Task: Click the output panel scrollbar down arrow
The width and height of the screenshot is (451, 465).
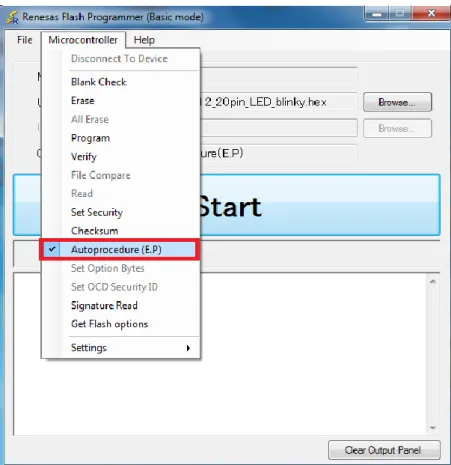Action: [x=433, y=428]
